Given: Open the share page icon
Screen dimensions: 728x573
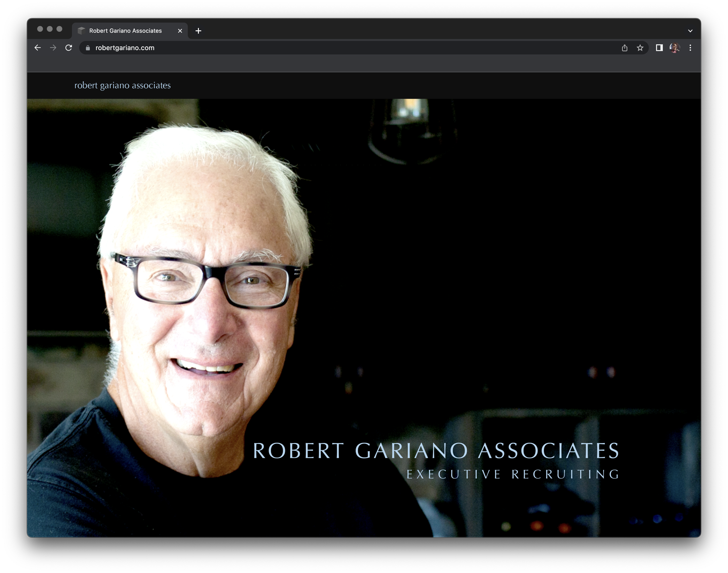Looking at the screenshot, I should click(624, 48).
